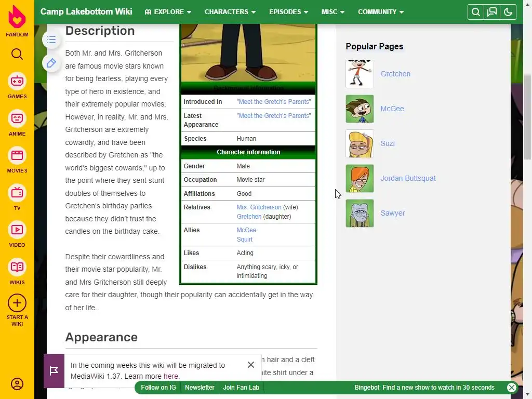Open Introduced In "Meet the Gretch's Parents" link

pyautogui.click(x=274, y=102)
